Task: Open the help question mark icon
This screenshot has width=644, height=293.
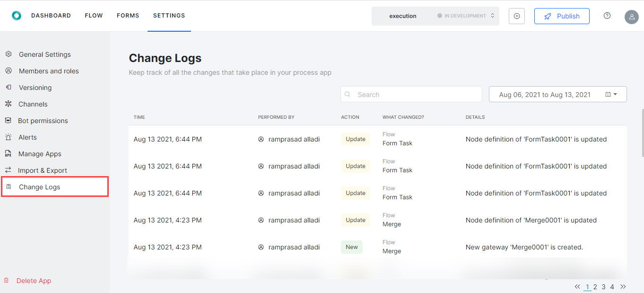Action: tap(607, 15)
